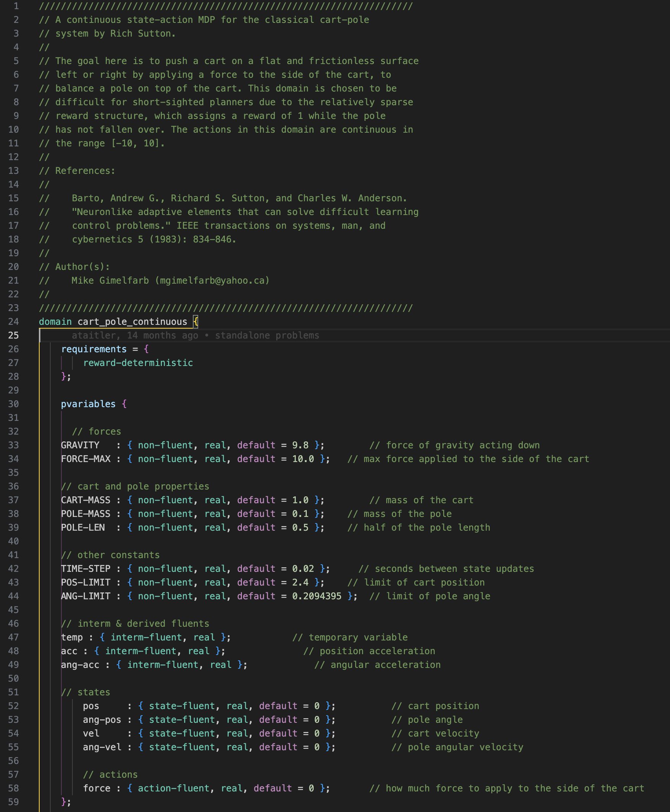The height and width of the screenshot is (812, 670).
Task: Place cursor on the domain keyword
Action: coord(55,322)
